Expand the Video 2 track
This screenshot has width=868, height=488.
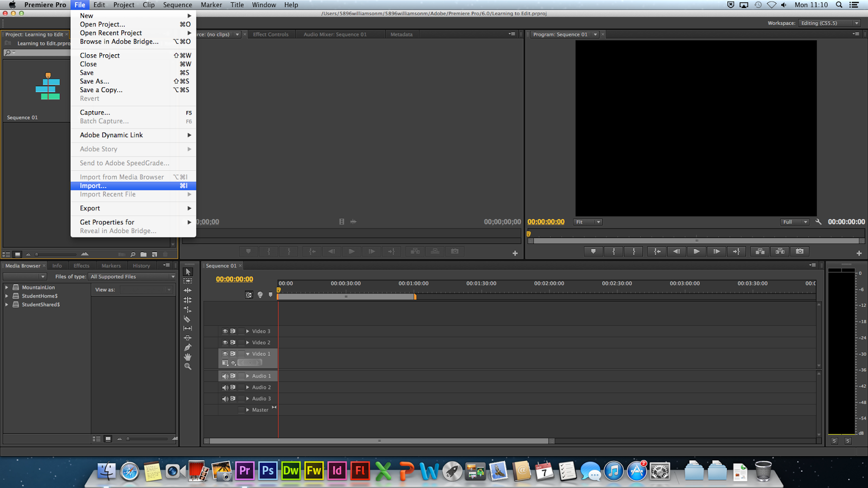[x=248, y=343]
